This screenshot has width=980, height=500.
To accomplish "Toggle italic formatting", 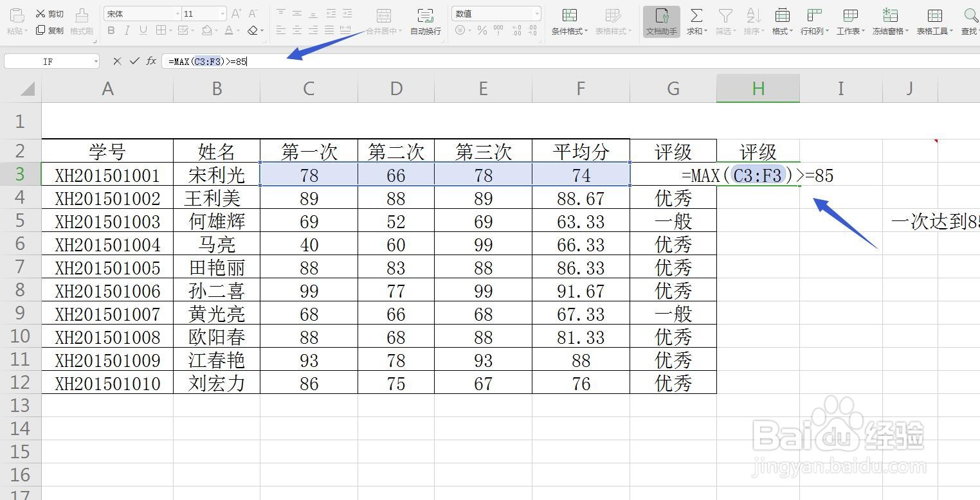I will tap(127, 30).
